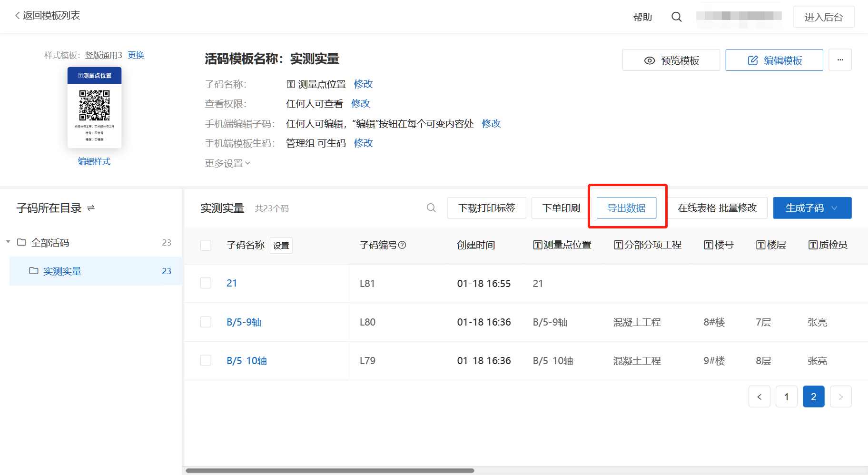The width and height of the screenshot is (868, 475).
Task: Select the 实测实量 folder in directory tree
Action: point(62,271)
